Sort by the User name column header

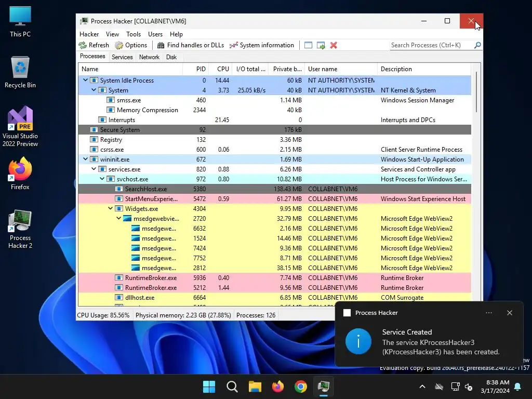[341, 69]
